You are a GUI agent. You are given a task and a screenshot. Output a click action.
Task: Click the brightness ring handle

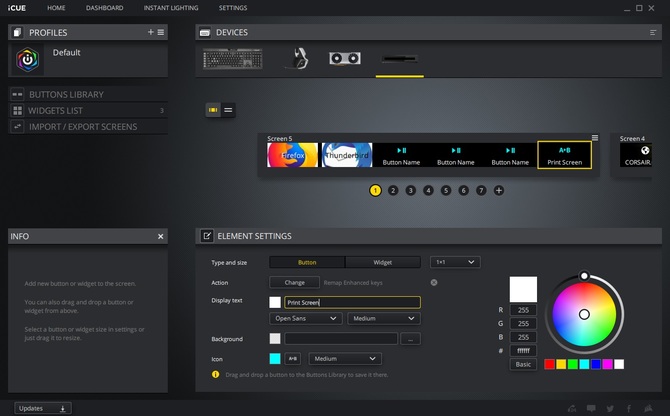(584, 276)
